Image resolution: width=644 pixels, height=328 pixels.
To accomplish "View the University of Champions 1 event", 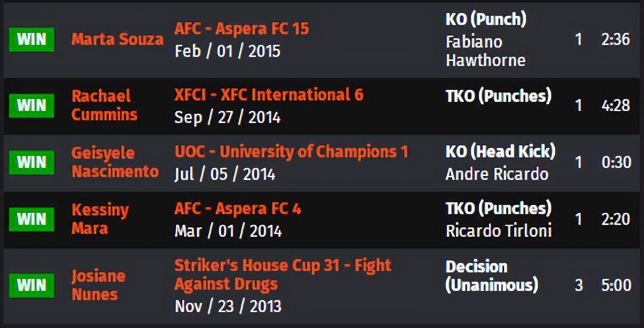I will (x=291, y=151).
